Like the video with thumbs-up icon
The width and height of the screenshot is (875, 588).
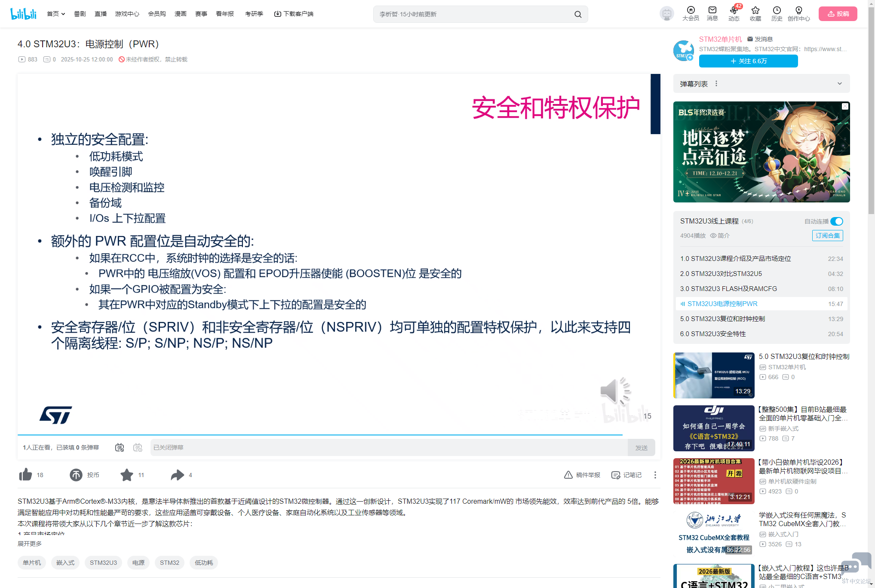click(x=26, y=475)
